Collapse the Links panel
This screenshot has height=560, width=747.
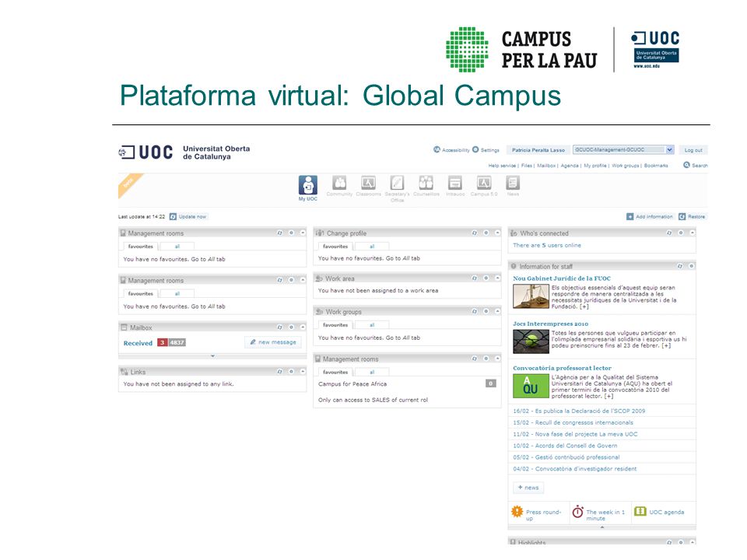tap(303, 372)
